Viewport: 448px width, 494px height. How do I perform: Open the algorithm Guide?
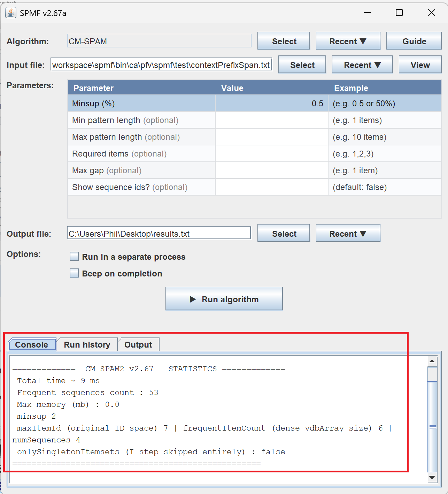click(x=414, y=41)
